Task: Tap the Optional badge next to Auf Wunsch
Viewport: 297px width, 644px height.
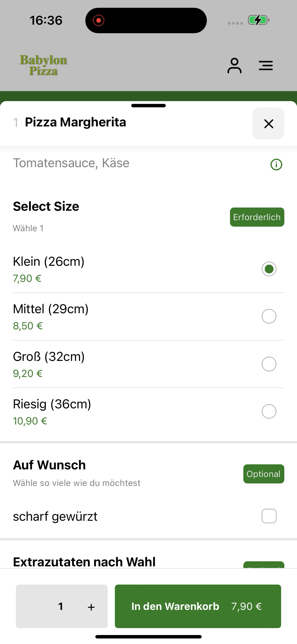Action: (264, 474)
